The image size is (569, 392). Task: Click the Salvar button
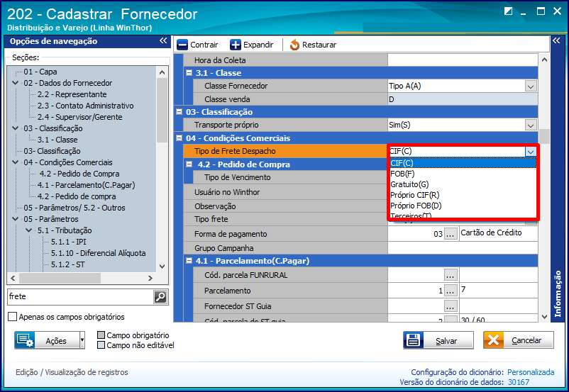pos(438,340)
